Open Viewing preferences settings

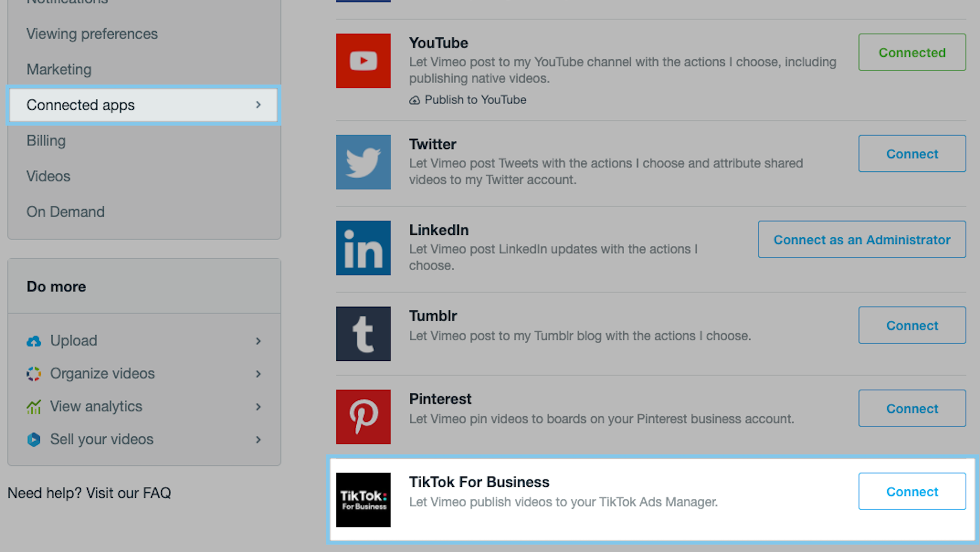(x=92, y=34)
